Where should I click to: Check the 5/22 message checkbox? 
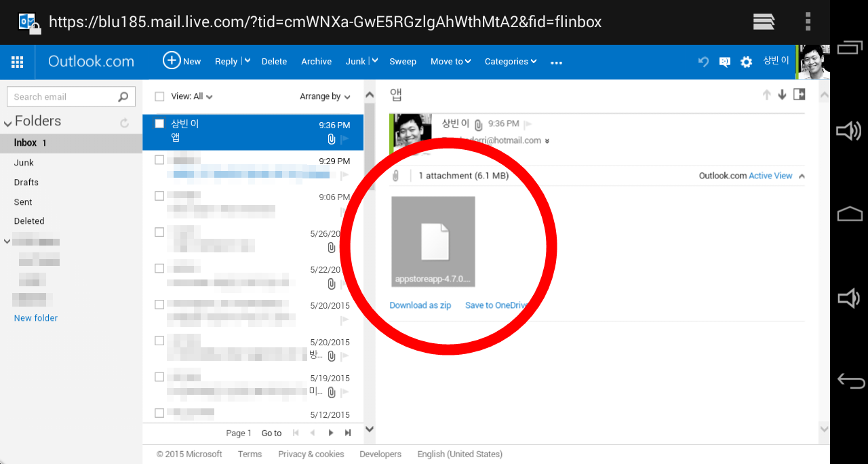click(159, 269)
